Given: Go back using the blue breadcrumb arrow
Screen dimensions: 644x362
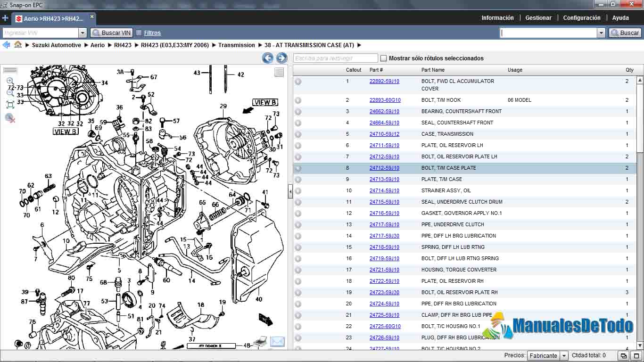Looking at the screenshot, I should [6, 45].
